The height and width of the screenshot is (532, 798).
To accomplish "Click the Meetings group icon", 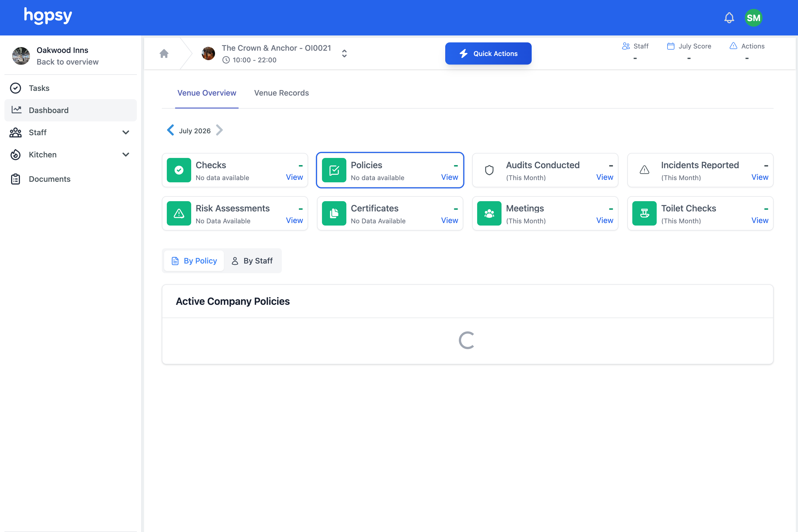I will tap(489, 213).
